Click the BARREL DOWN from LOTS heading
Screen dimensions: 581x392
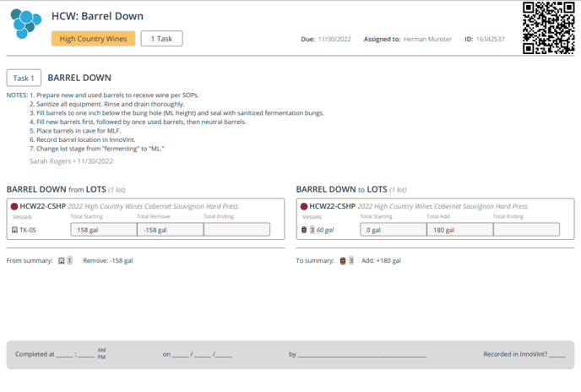click(x=57, y=189)
